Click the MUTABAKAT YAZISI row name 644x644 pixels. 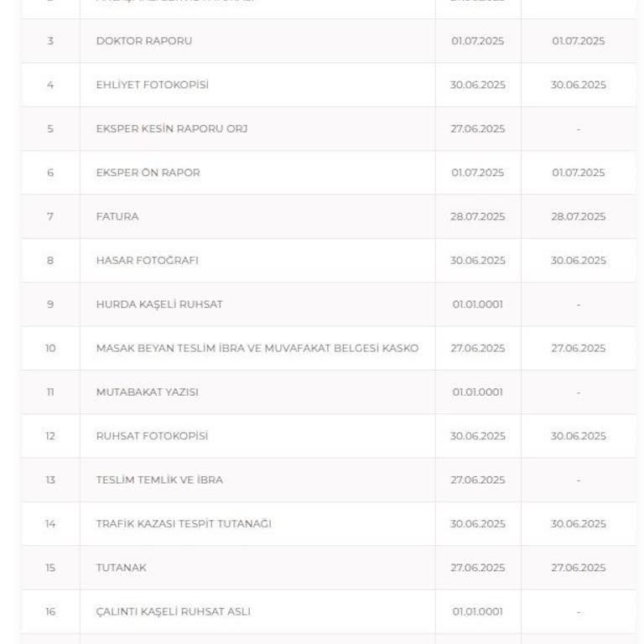coord(147,392)
